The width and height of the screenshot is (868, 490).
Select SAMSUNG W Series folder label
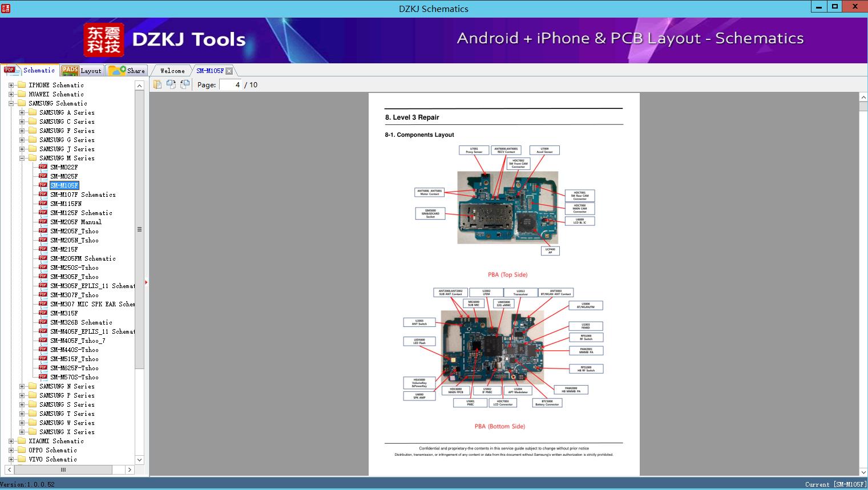[x=67, y=423]
